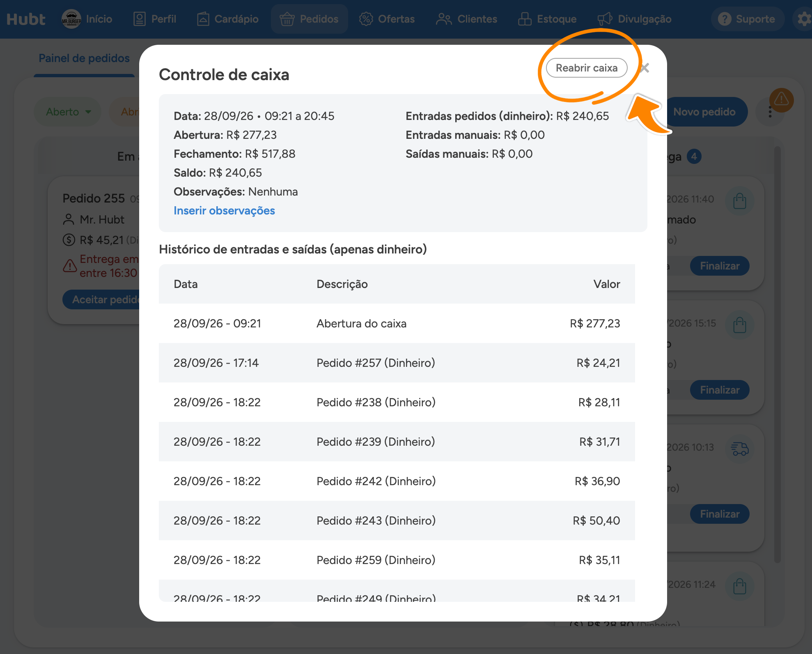Image resolution: width=812 pixels, height=654 pixels.
Task: Click the Pedido 255 card title
Action: (94, 198)
